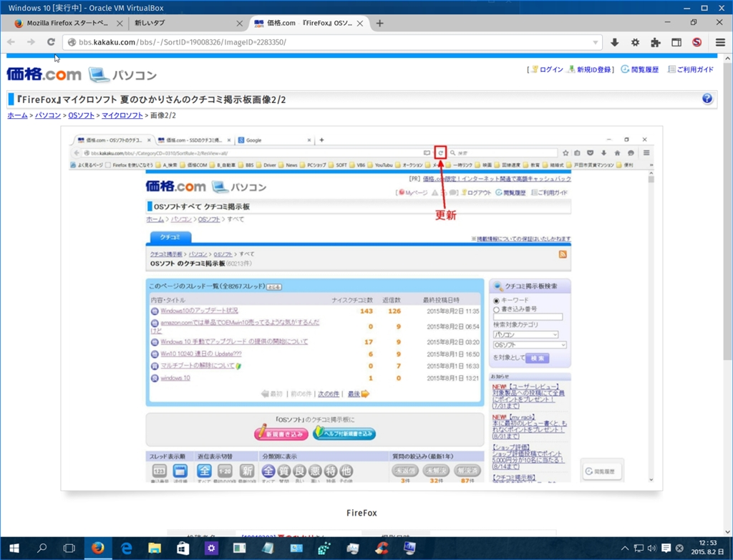Open the network icon in system tray
This screenshot has height=560, width=733.
(639, 549)
